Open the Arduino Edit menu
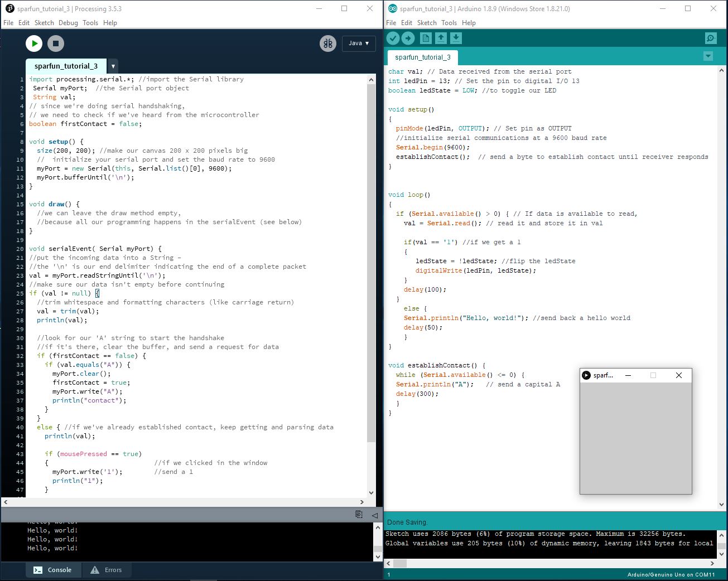This screenshot has height=581, width=728. click(x=407, y=23)
